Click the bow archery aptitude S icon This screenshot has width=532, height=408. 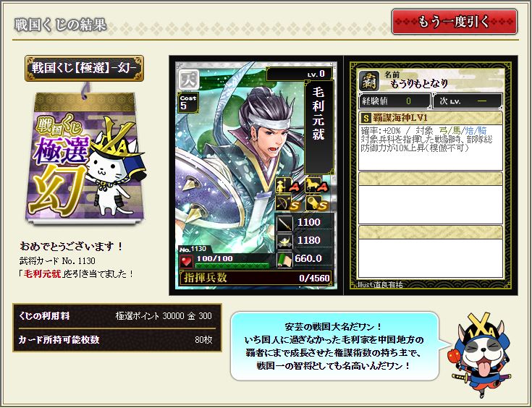pyautogui.click(x=285, y=203)
